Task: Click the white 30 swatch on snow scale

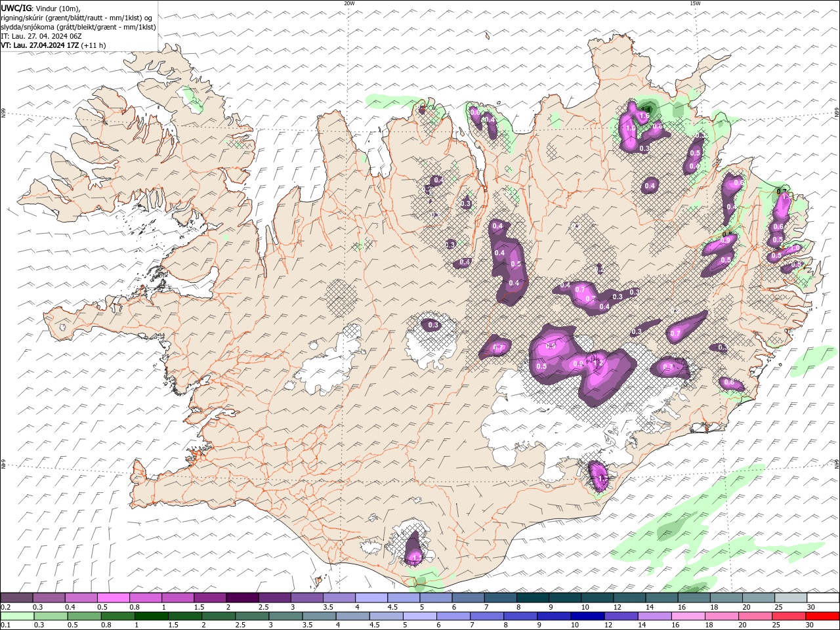Action: point(823,598)
